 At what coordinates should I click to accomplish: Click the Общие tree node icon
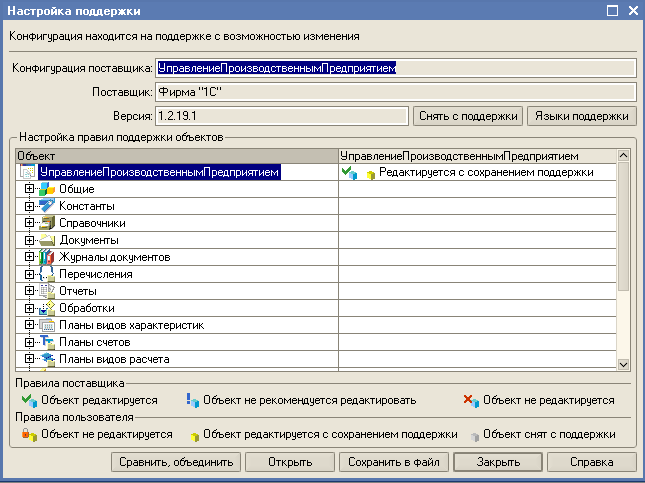click(x=47, y=189)
